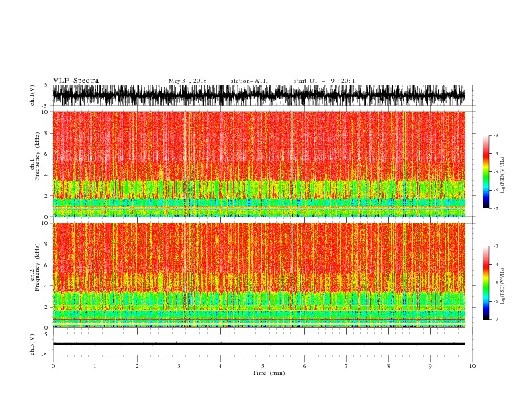This screenshot has width=532, height=411.
Task: Click the ch.2 PSD color bar
Action: pos(486,283)
